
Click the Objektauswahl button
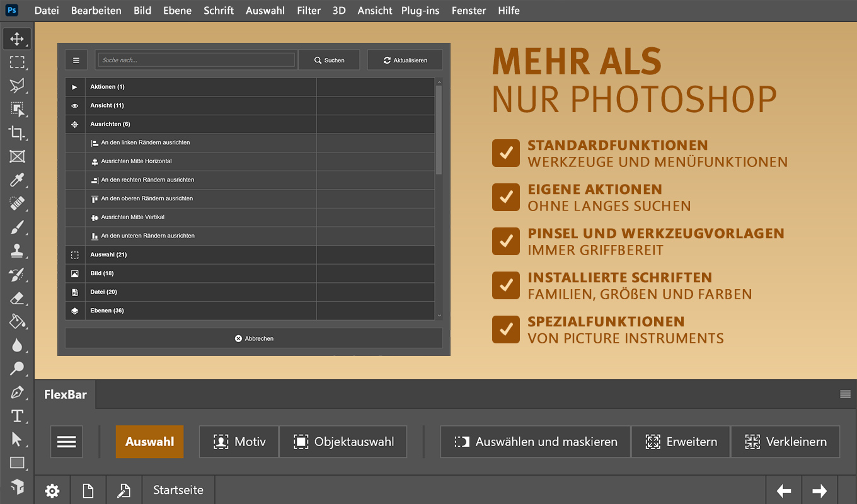pyautogui.click(x=343, y=442)
